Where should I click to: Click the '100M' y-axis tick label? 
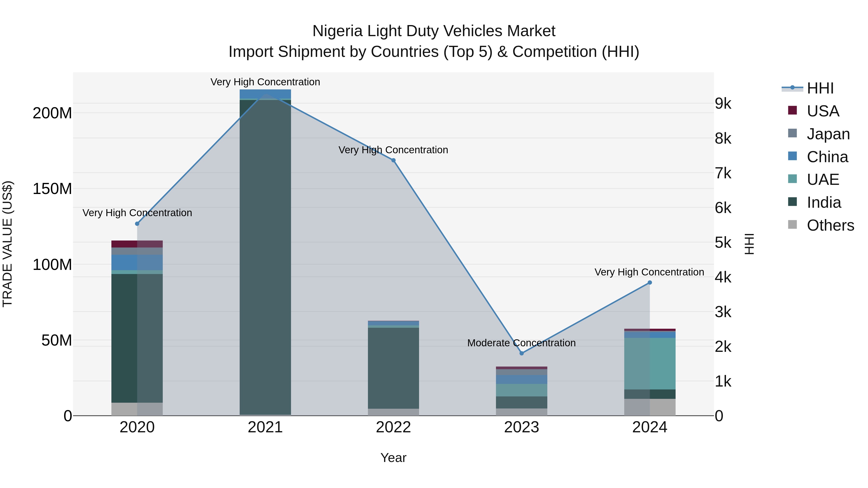[x=52, y=265]
